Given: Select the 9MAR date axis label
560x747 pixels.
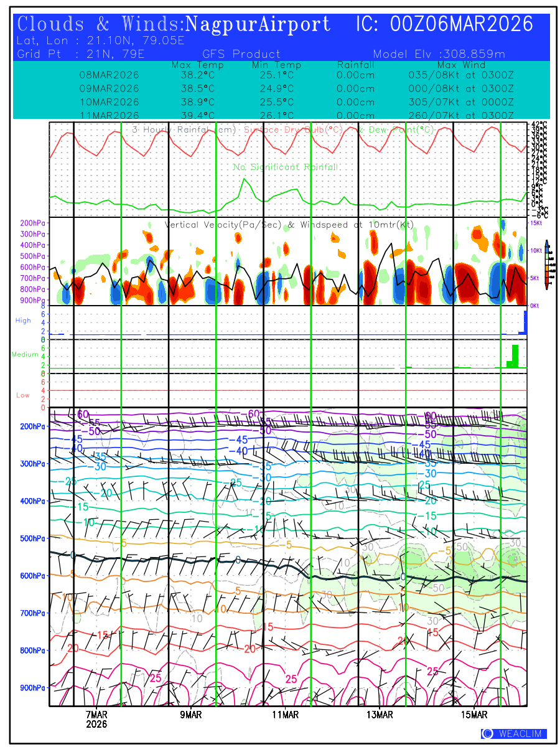Looking at the screenshot, I should tap(191, 715).
